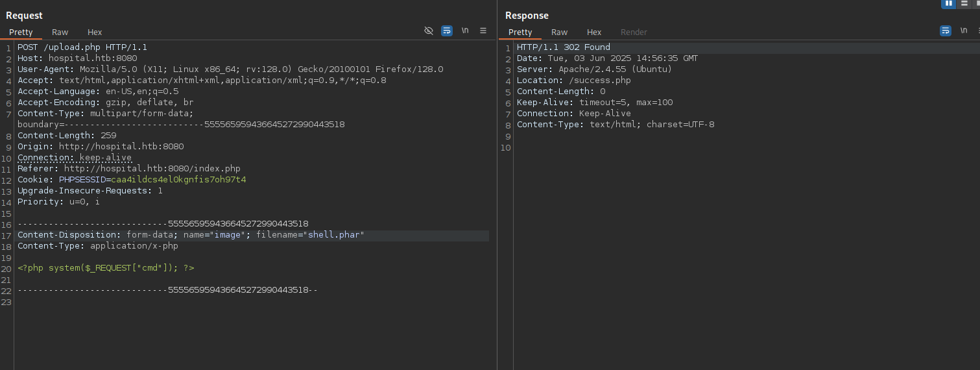980x370 pixels.
Task: Toggle word wrap icon in Response pane
Action: coord(946,31)
